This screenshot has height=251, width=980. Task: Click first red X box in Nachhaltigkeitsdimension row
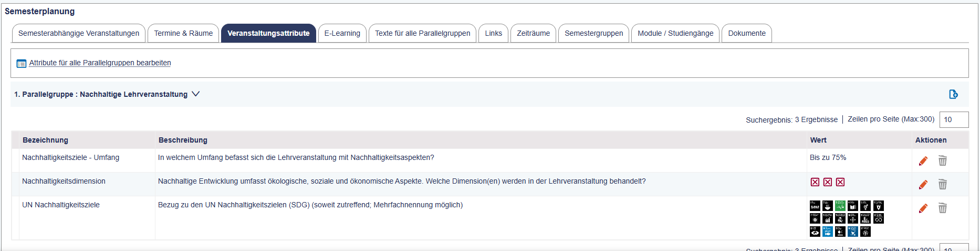point(815,182)
